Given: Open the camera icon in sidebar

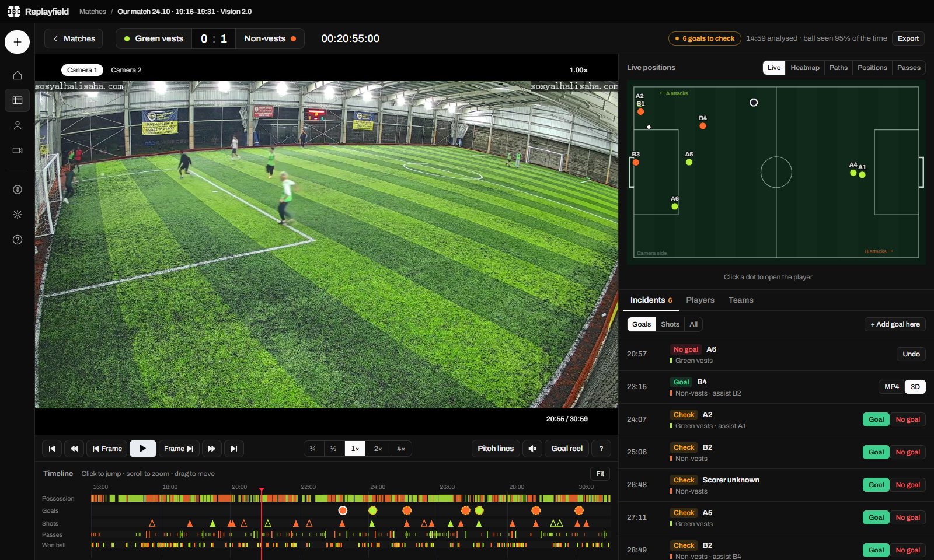Looking at the screenshot, I should point(18,150).
